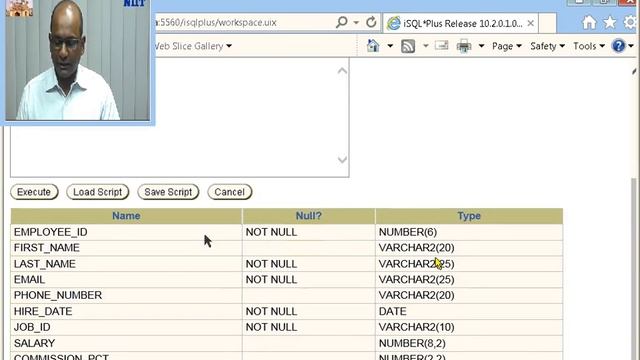The width and height of the screenshot is (640, 360).
Task: Open Favorites star icon
Action: pos(610,22)
